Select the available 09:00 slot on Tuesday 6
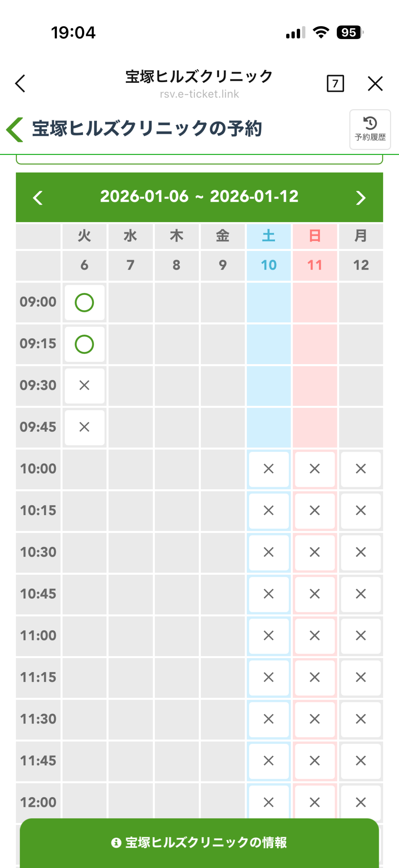Screen dimensions: 399x868 coord(84,302)
